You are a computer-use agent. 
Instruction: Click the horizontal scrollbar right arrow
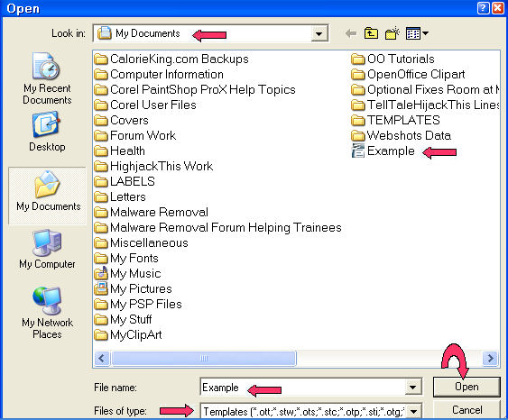pyautogui.click(x=490, y=358)
